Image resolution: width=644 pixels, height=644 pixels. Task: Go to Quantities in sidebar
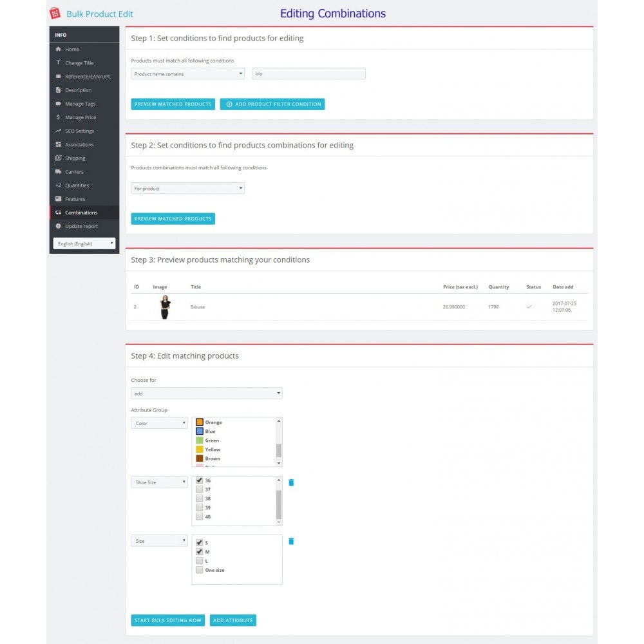point(77,185)
